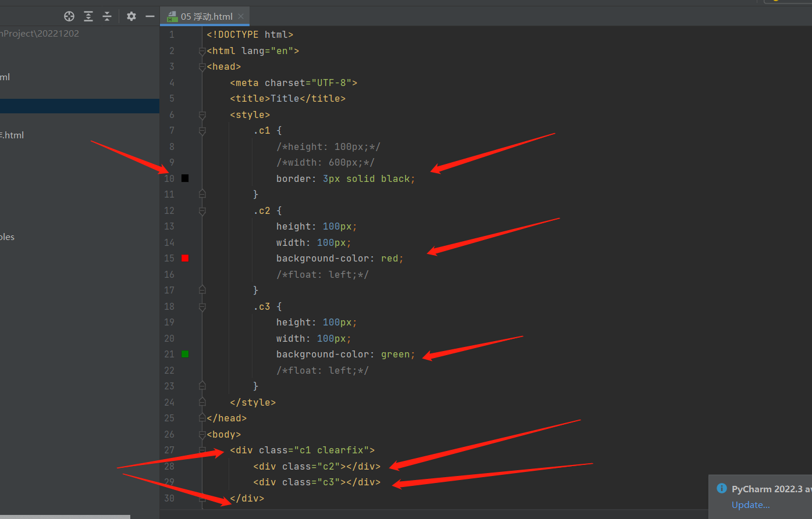812x519 pixels.
Task: Click the <!DOCTYPE html> line
Action: tap(250, 35)
